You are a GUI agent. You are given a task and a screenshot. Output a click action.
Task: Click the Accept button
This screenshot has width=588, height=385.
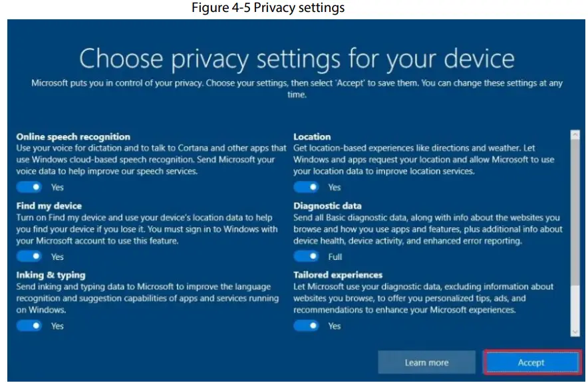[x=531, y=362]
